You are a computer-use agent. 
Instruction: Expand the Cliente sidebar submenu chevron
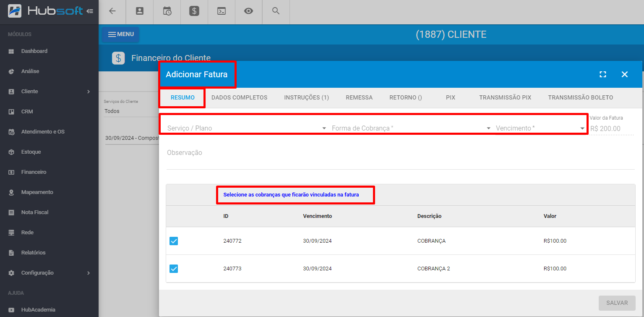click(88, 92)
